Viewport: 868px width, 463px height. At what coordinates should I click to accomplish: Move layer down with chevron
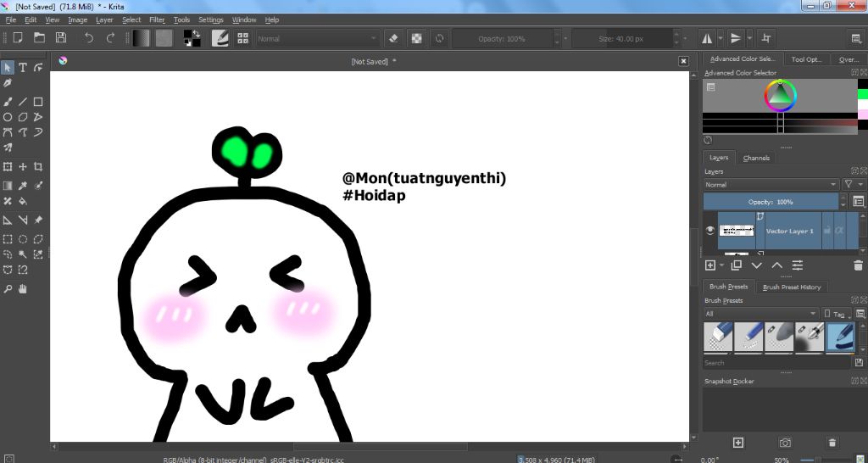757,265
